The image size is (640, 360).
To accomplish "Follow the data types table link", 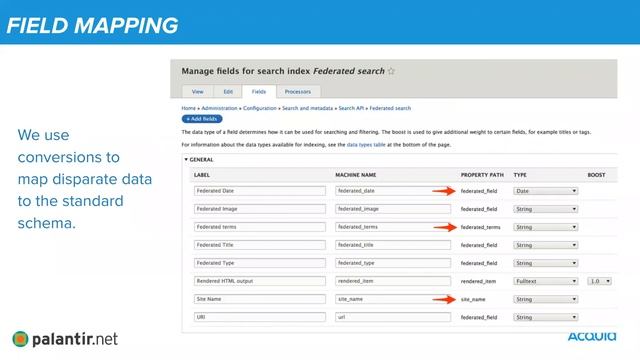I will (x=366, y=144).
